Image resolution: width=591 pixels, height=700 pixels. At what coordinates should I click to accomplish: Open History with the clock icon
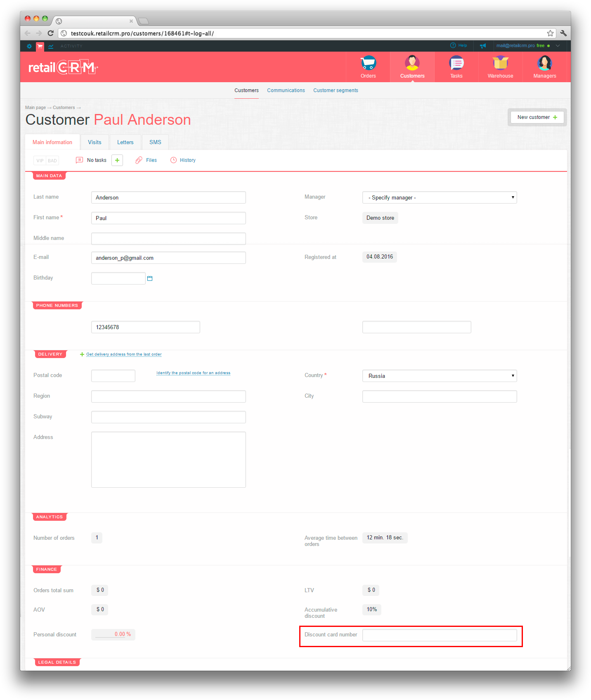pyautogui.click(x=173, y=160)
